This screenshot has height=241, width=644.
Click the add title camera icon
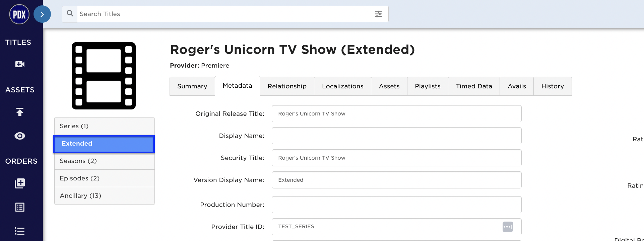(20, 64)
